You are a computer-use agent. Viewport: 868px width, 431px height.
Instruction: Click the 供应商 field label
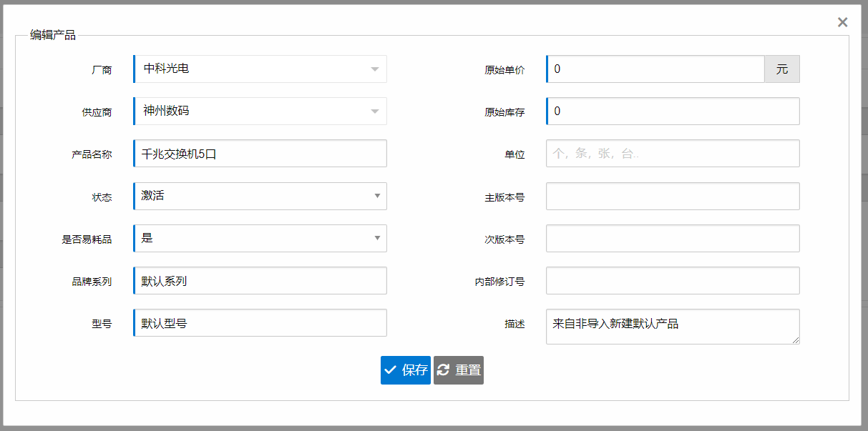(97, 112)
